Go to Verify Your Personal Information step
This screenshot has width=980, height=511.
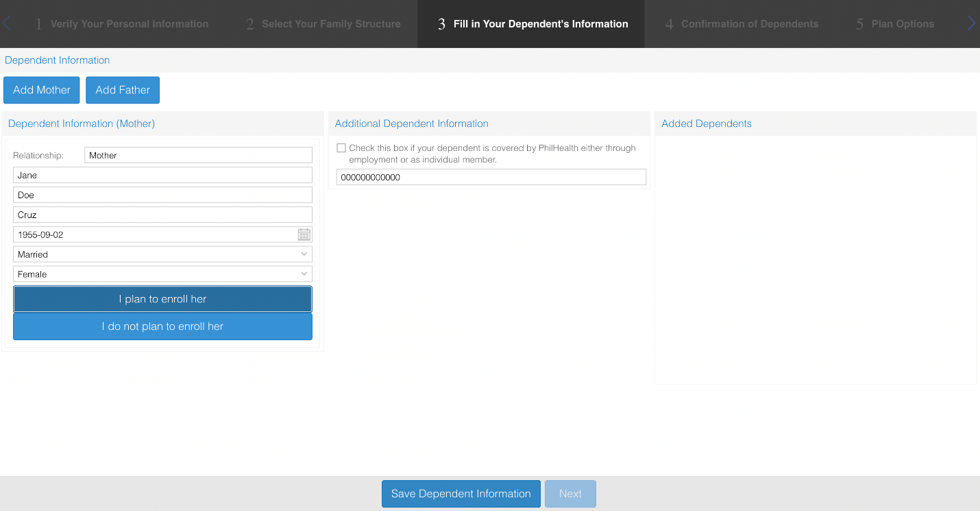tap(122, 24)
